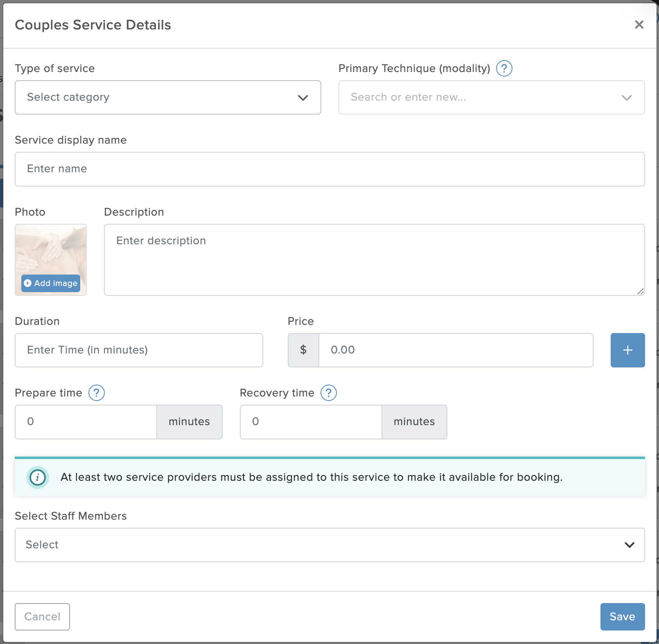Open the Primary Technique search dropdown
The height and width of the screenshot is (644, 659).
(492, 97)
